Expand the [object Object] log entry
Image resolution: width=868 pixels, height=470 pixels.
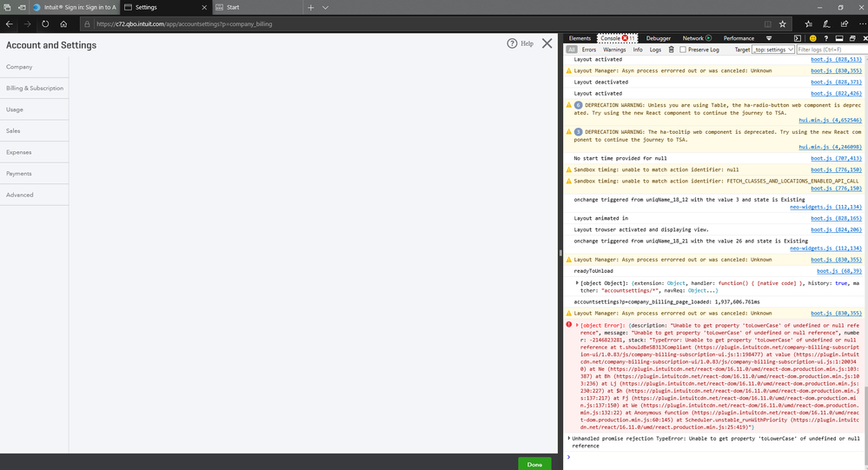(577, 283)
